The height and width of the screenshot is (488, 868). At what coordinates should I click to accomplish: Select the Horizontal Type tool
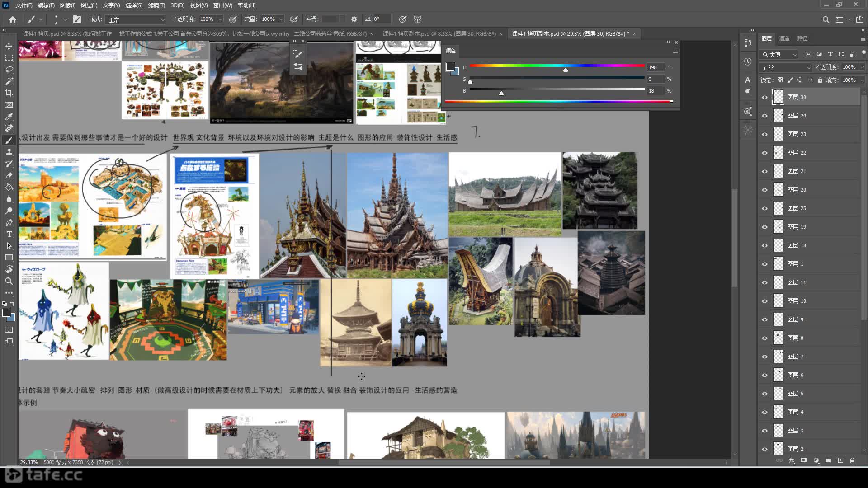click(x=9, y=234)
